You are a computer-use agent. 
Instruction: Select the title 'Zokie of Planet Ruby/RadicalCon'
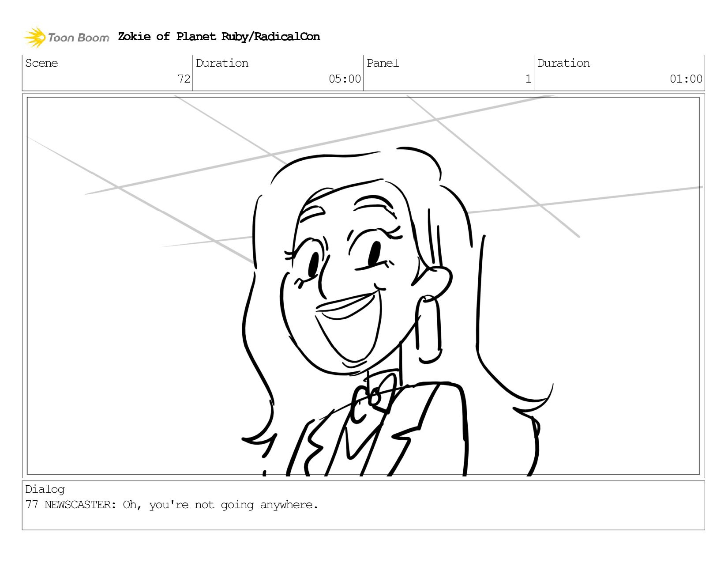point(219,37)
